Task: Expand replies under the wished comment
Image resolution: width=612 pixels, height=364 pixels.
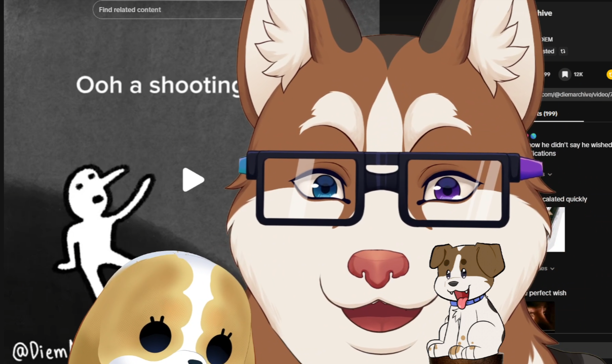Action: tap(548, 174)
